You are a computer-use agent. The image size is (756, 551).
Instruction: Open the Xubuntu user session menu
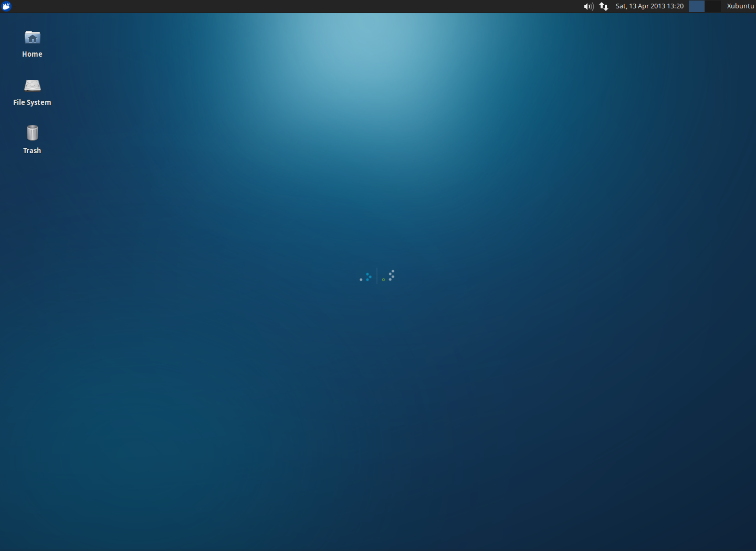(x=740, y=6)
